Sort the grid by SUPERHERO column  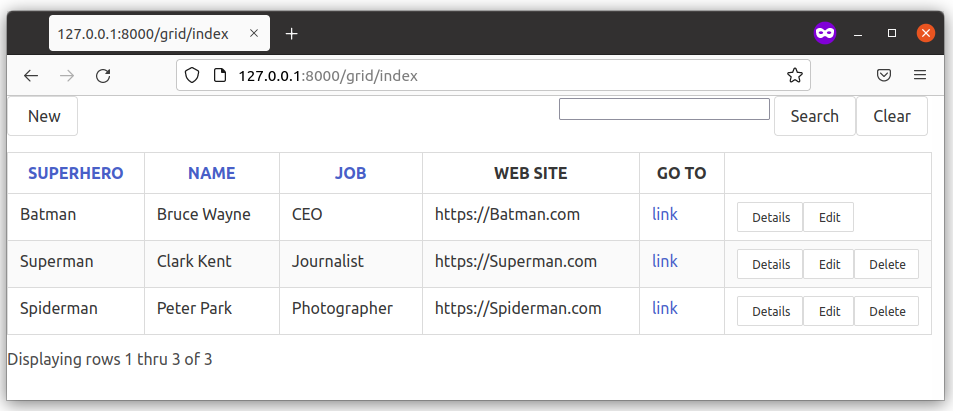pyautogui.click(x=76, y=173)
